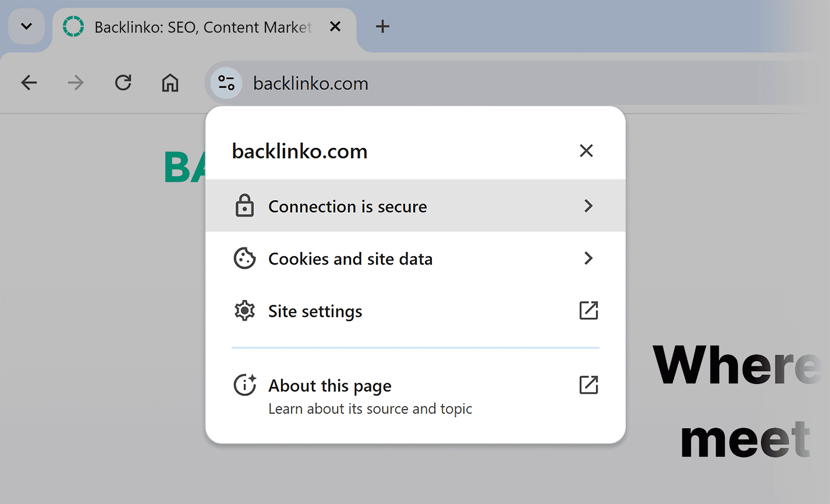830x504 pixels.
Task: Expand Cookies and site data chevron
Action: [x=588, y=258]
